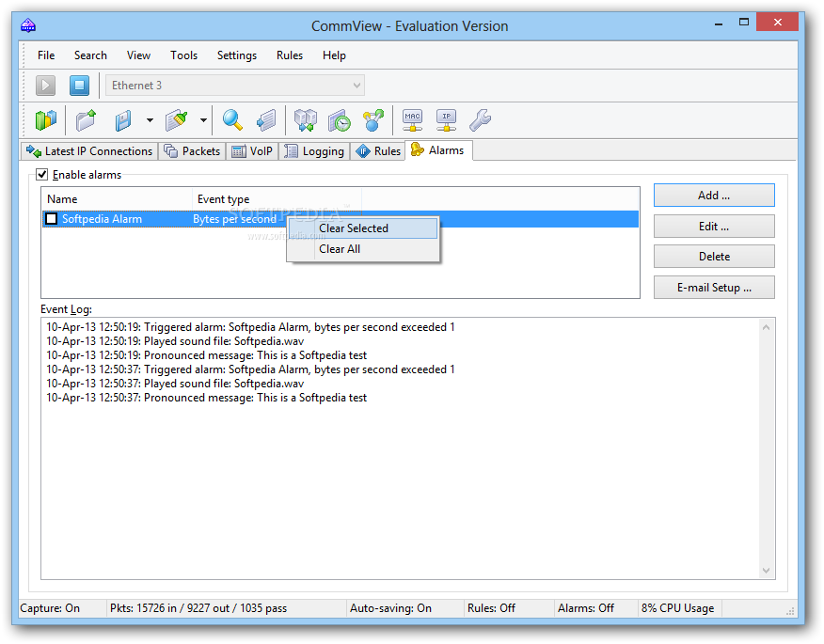Open the View menu

click(x=138, y=55)
